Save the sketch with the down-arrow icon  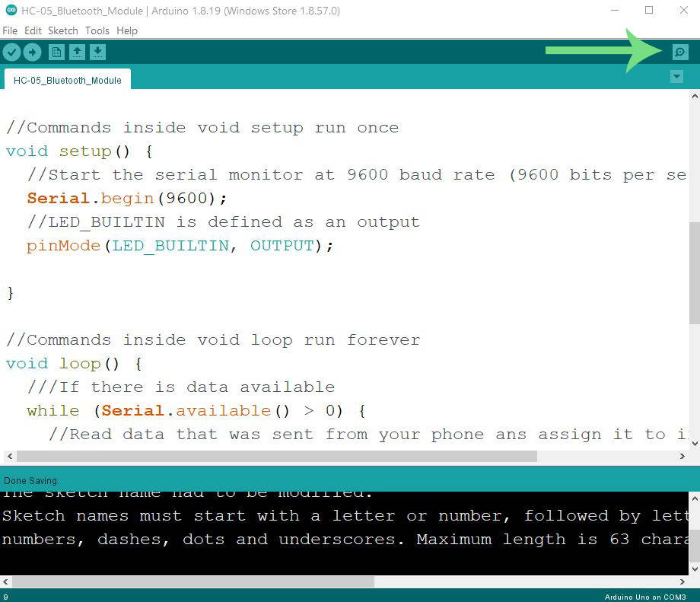pyautogui.click(x=97, y=53)
